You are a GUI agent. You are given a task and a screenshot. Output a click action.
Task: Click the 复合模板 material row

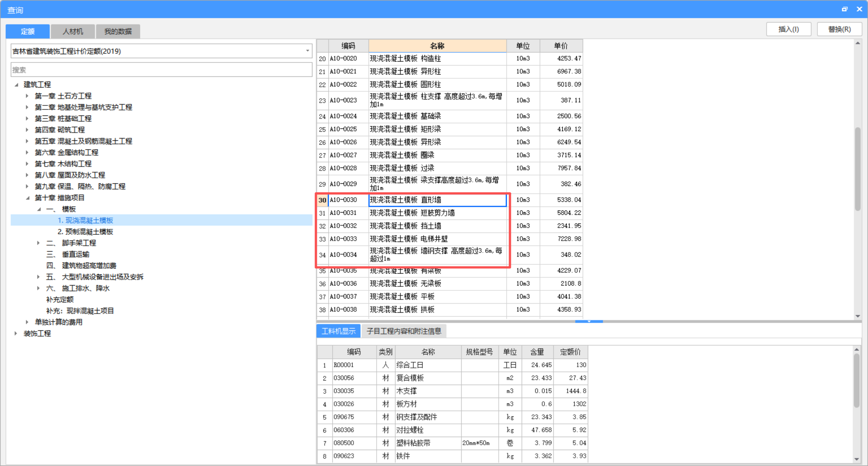(453, 378)
